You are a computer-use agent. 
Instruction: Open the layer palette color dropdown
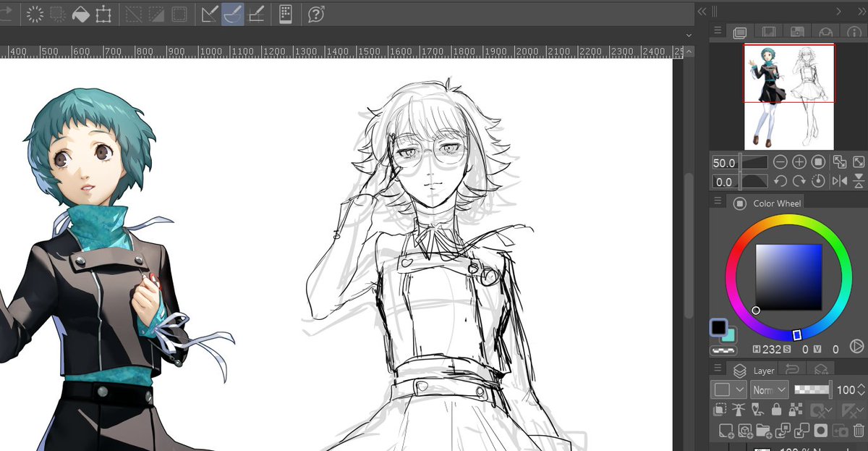pyautogui.click(x=729, y=389)
